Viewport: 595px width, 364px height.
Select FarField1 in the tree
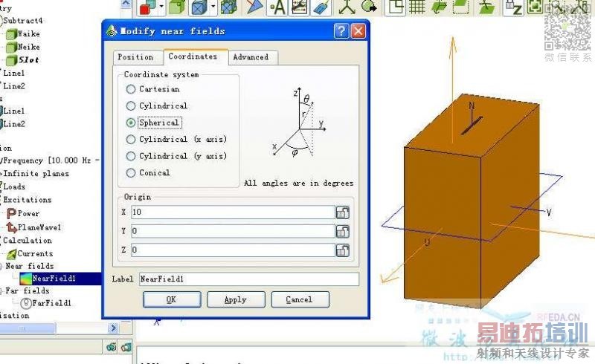51,303
